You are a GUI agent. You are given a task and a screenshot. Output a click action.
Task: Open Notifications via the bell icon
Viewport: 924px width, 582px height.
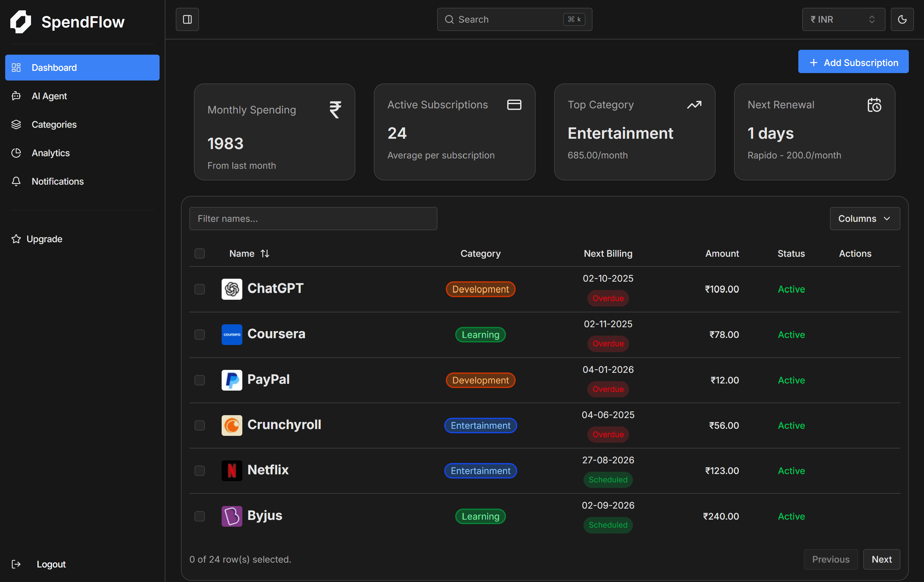pos(16,181)
